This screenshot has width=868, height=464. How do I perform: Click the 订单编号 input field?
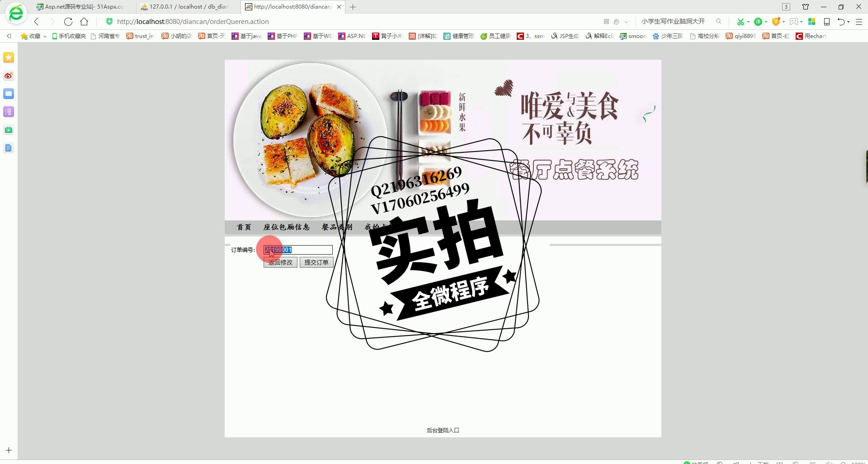(x=298, y=250)
